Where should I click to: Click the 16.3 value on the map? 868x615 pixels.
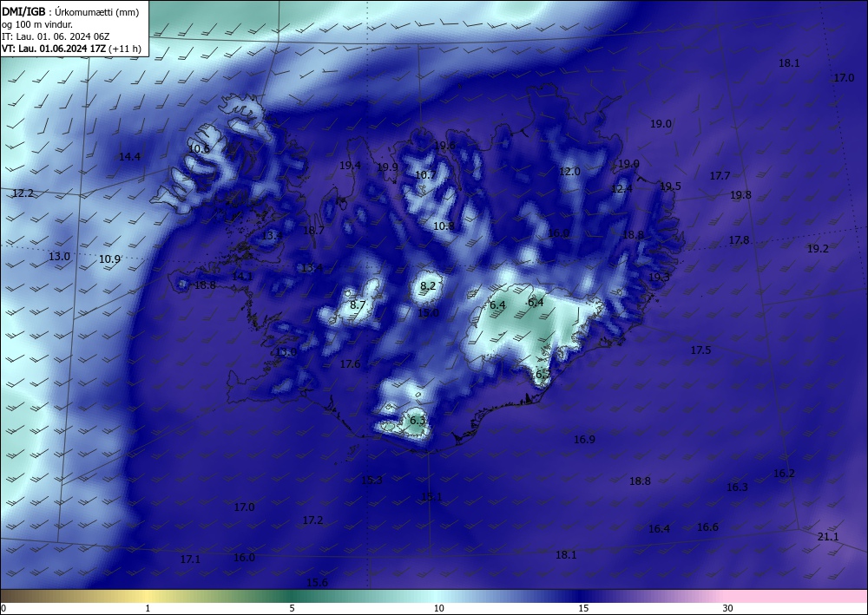737,487
